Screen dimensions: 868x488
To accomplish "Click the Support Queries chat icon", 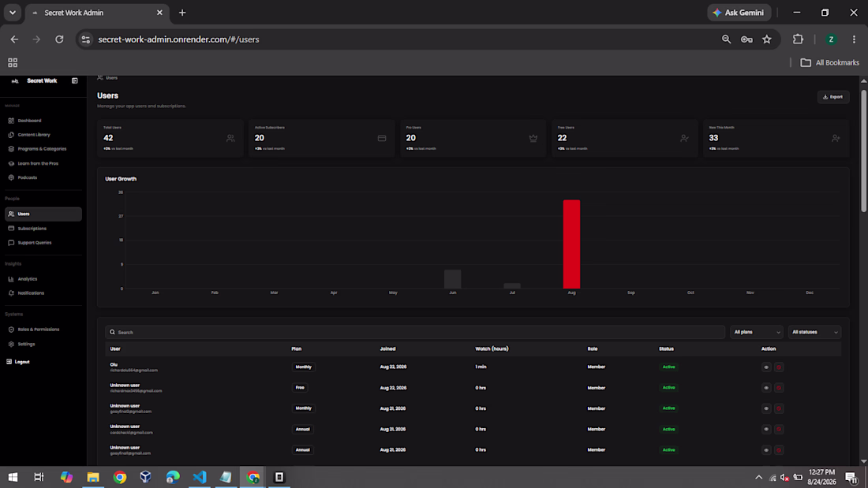I will tap(11, 243).
